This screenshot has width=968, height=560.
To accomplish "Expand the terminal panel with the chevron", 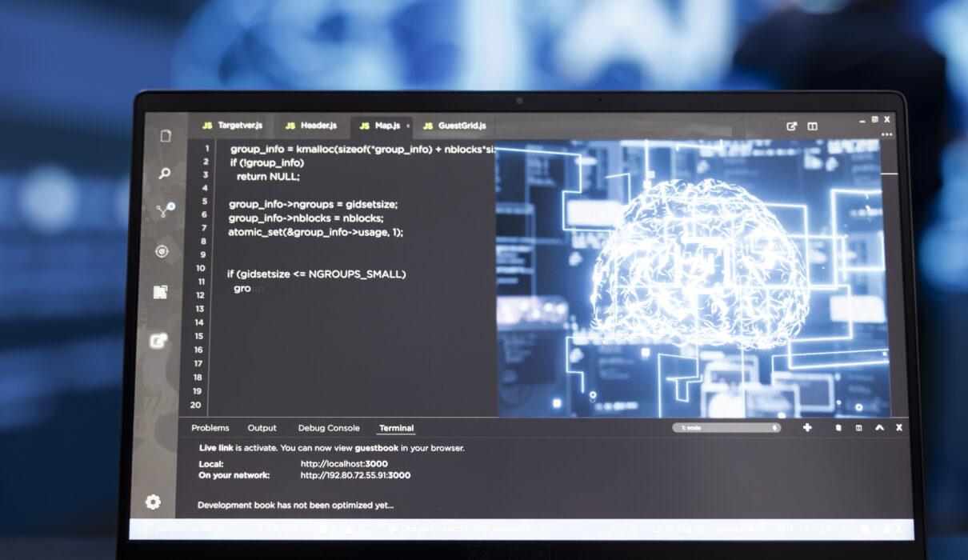I will (x=880, y=427).
